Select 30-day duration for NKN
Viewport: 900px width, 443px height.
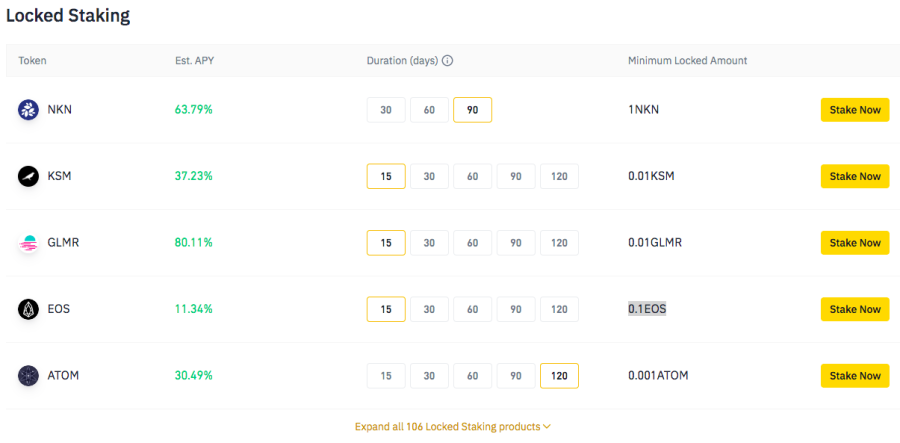tap(386, 110)
